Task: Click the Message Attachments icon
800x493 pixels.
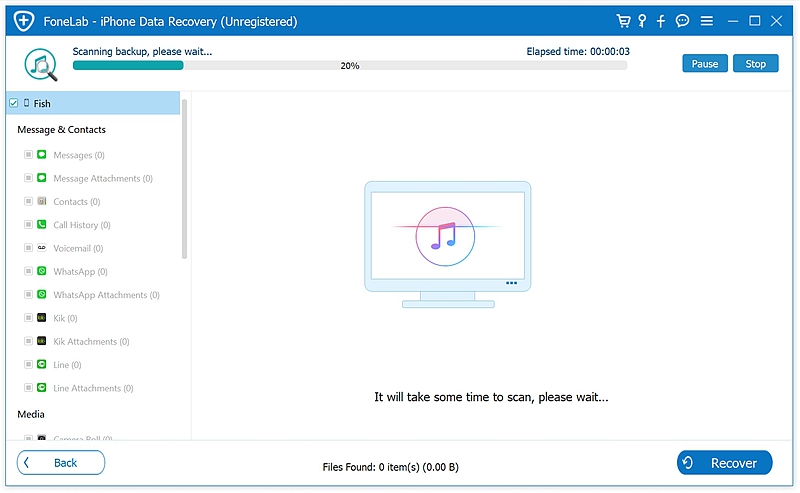Action: click(42, 178)
